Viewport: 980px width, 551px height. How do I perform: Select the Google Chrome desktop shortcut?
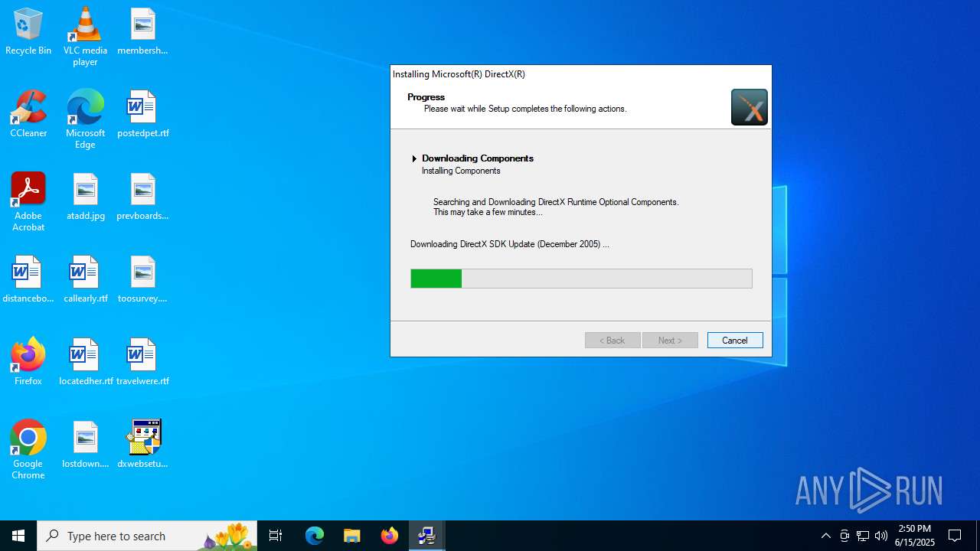point(28,450)
